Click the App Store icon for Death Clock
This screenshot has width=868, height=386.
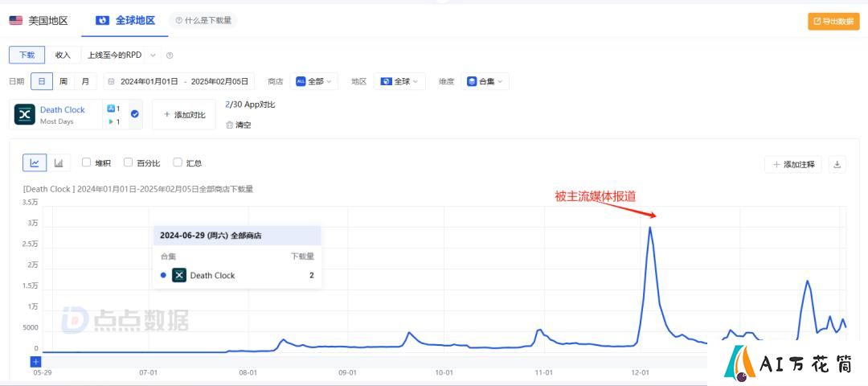[x=110, y=109]
